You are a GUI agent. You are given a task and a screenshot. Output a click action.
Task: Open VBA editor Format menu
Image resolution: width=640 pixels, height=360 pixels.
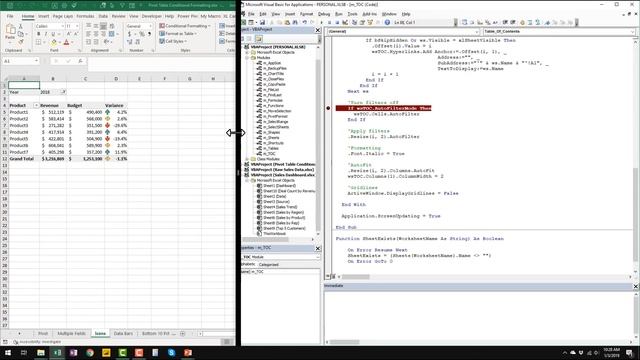tap(307, 14)
